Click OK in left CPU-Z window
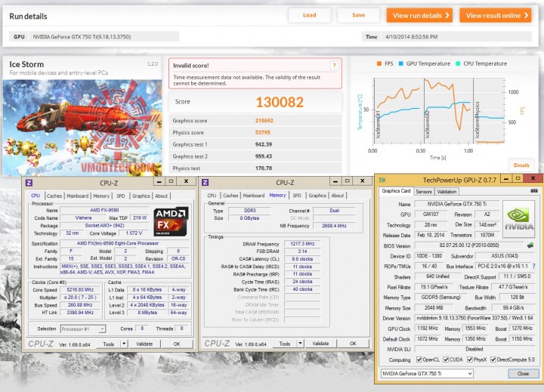This screenshot has height=392, width=544. click(177, 344)
